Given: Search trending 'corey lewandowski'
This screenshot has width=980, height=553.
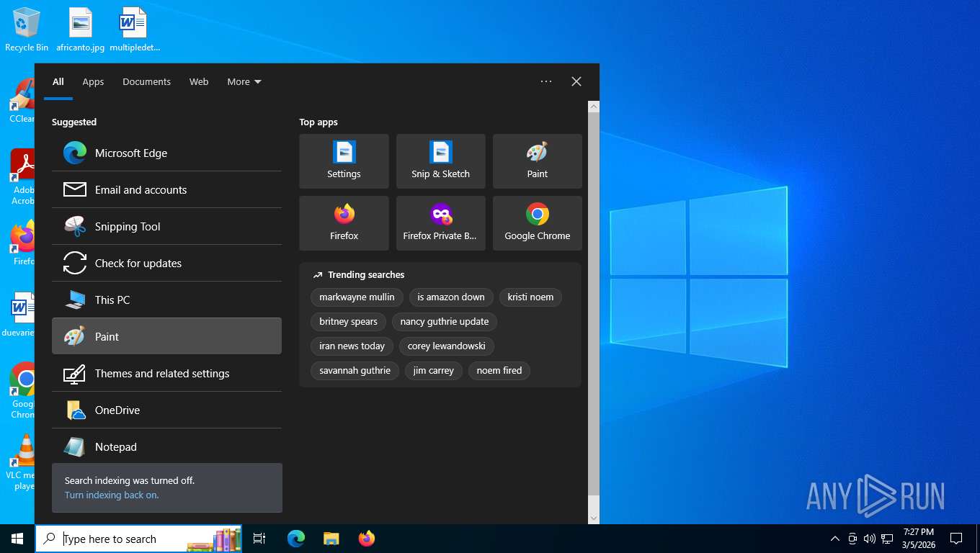Looking at the screenshot, I should [x=446, y=346].
